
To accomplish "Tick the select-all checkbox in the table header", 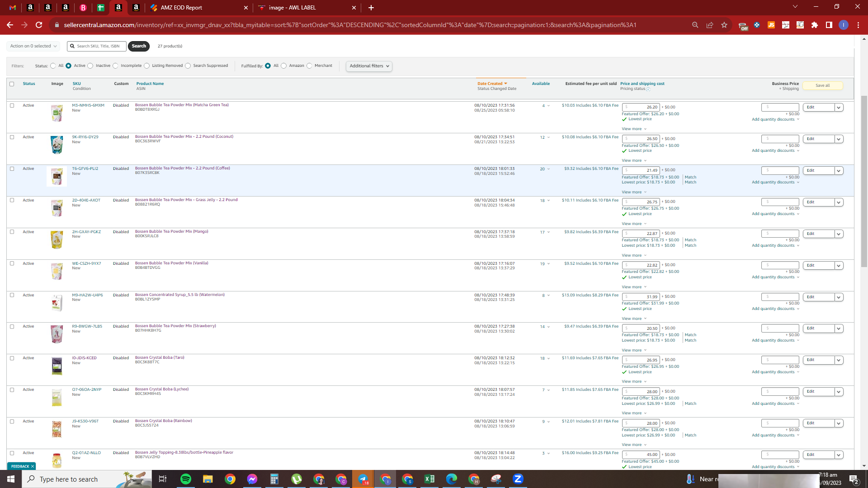I will point(12,84).
